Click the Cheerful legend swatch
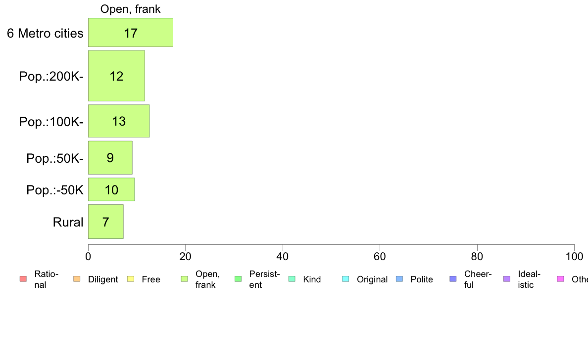The width and height of the screenshot is (588, 364). click(x=453, y=279)
